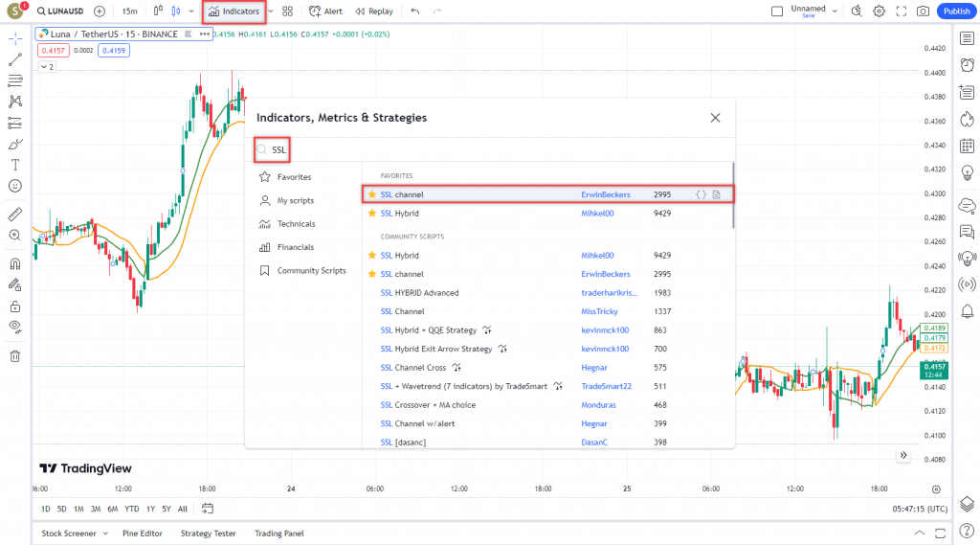
Task: Expand the Stock Screener dropdown arrow
Action: click(x=105, y=534)
